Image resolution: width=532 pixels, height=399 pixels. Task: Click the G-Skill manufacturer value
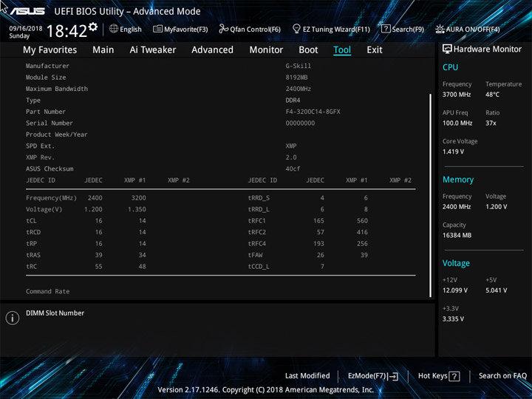coord(299,66)
